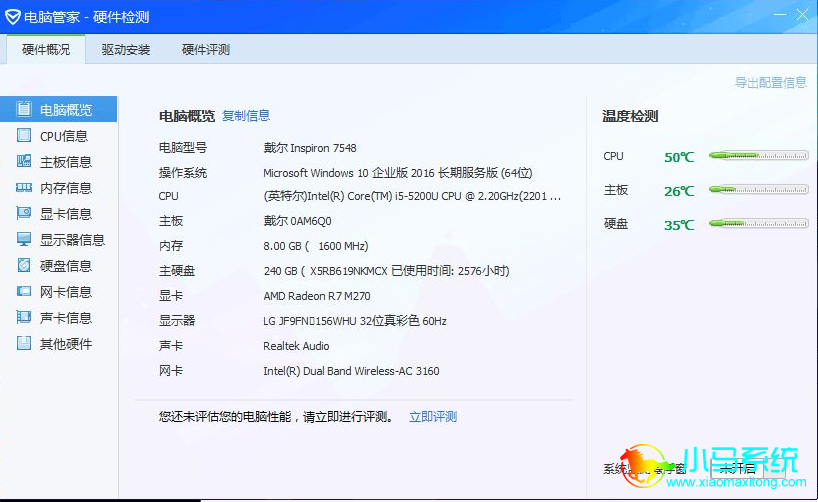Click the 主板 temperature gauge bar
This screenshot has height=502, width=818.
(759, 189)
